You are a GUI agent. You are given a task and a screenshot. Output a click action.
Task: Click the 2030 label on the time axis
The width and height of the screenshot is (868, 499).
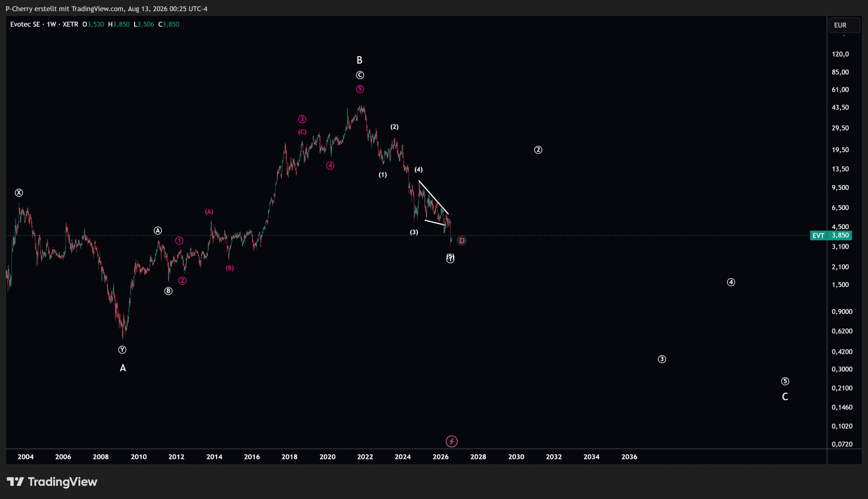[516, 457]
